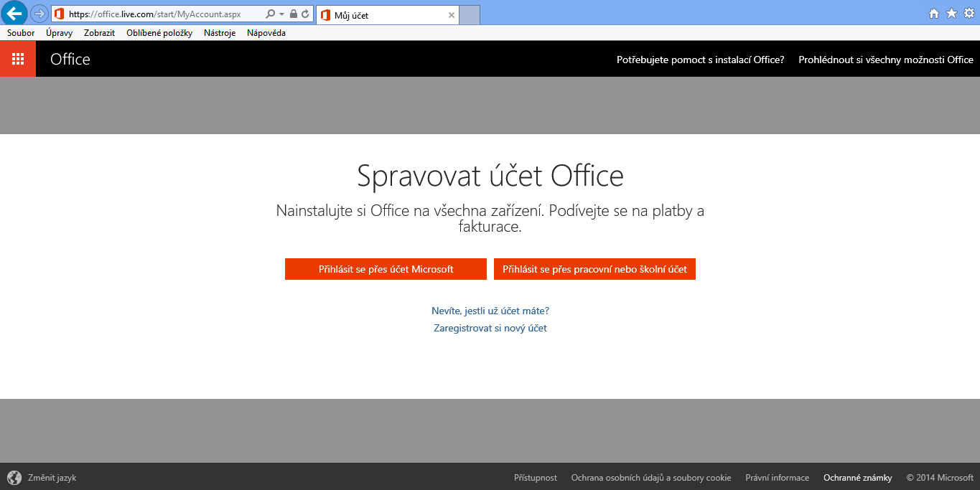The width and height of the screenshot is (980, 490).
Task: Click the browser Forward arrow button
Action: point(39,14)
